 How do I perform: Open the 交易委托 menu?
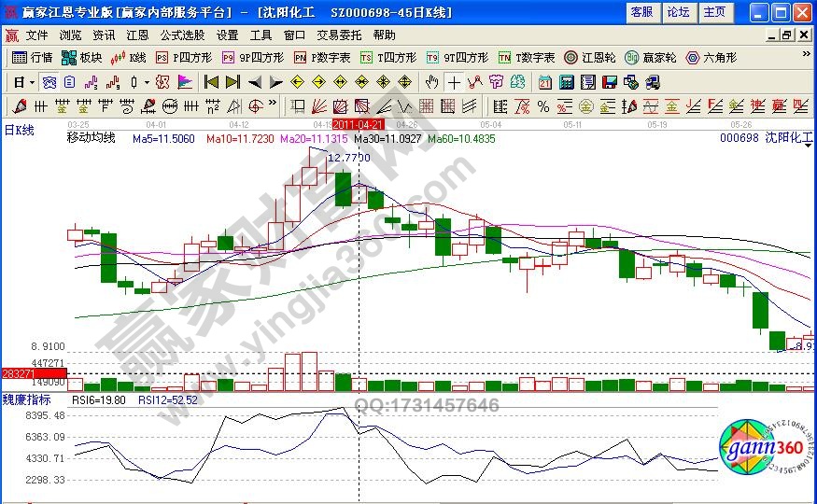click(x=338, y=35)
